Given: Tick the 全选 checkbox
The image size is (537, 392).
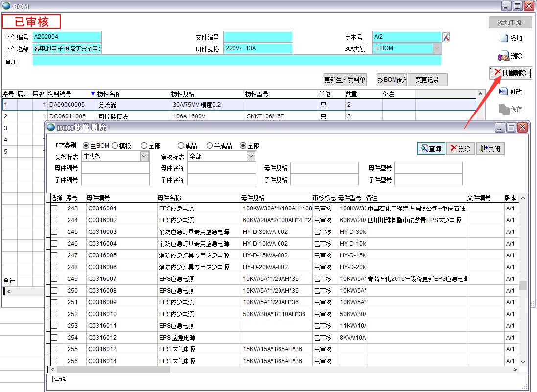Looking at the screenshot, I should [x=50, y=379].
